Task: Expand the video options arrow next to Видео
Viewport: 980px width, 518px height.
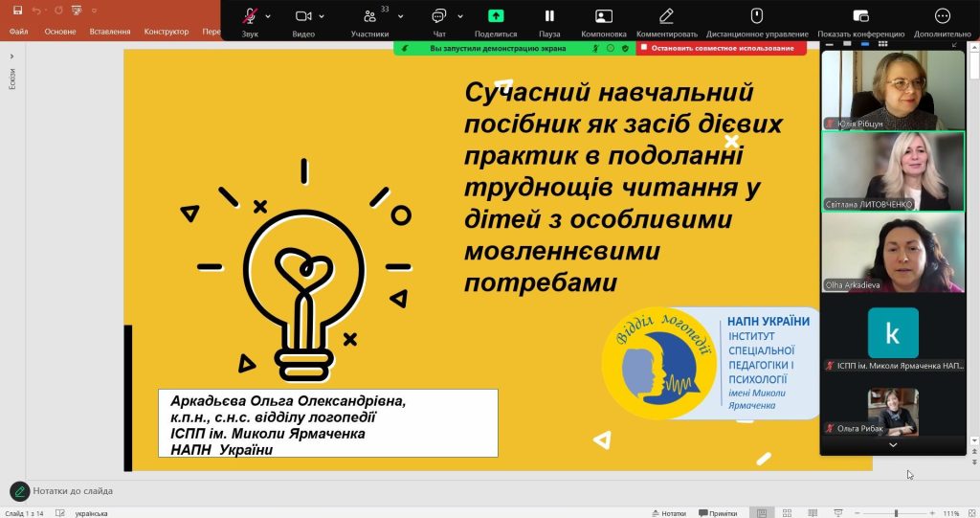Action: point(323,16)
